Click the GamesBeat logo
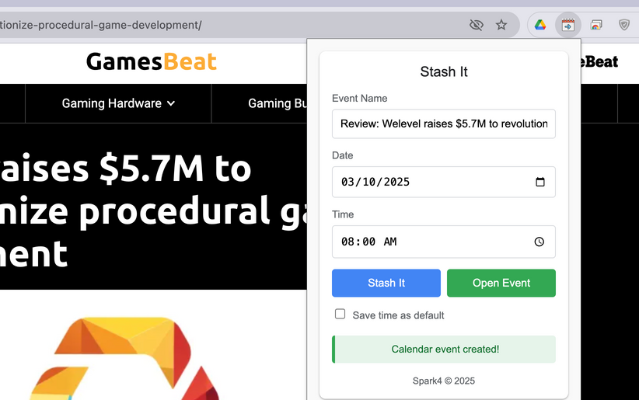Viewport: 640px width, 400px height. (151, 62)
